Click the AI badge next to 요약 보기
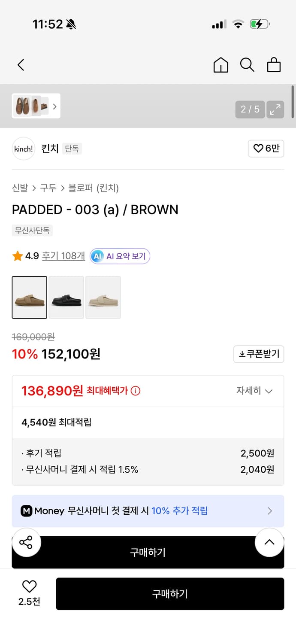Viewport: 296px width, 644px height. tap(97, 256)
